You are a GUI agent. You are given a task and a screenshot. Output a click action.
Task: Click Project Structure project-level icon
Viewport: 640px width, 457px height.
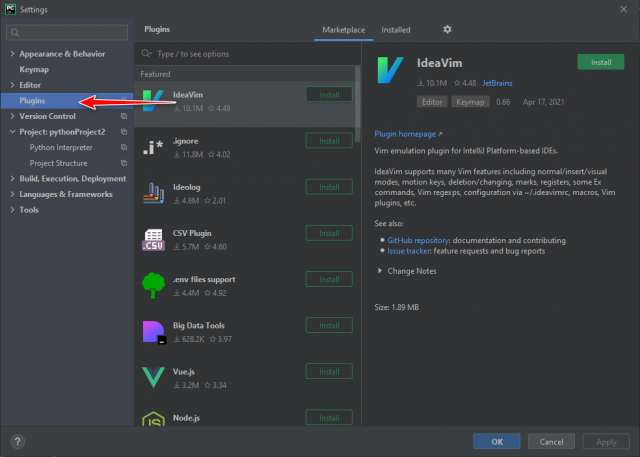click(x=124, y=163)
